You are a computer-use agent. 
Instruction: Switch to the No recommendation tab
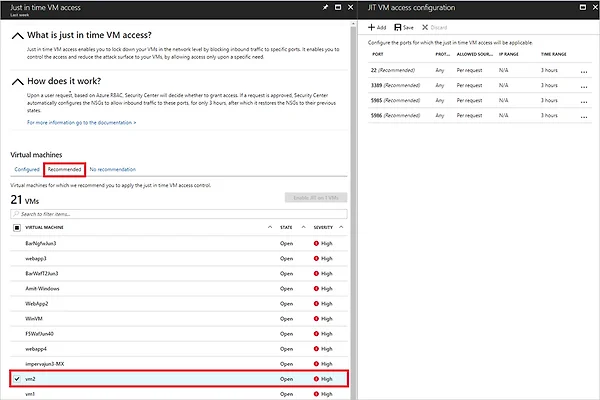[112, 169]
